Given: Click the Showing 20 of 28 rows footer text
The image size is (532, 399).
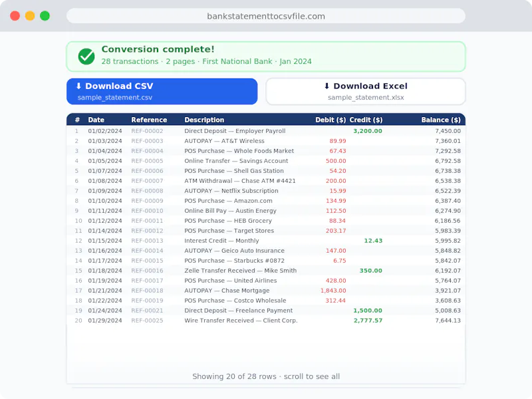Looking at the screenshot, I should pyautogui.click(x=266, y=376).
